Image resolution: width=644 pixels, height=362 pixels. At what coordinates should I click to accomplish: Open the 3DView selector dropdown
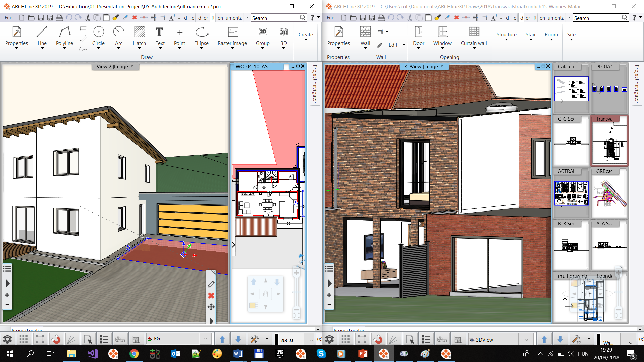pyautogui.click(x=526, y=340)
